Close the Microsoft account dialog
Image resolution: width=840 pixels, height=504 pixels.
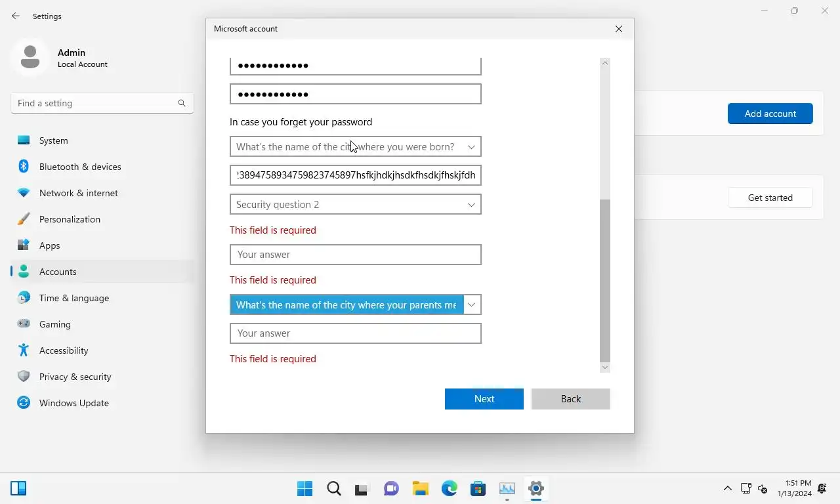coord(619,29)
